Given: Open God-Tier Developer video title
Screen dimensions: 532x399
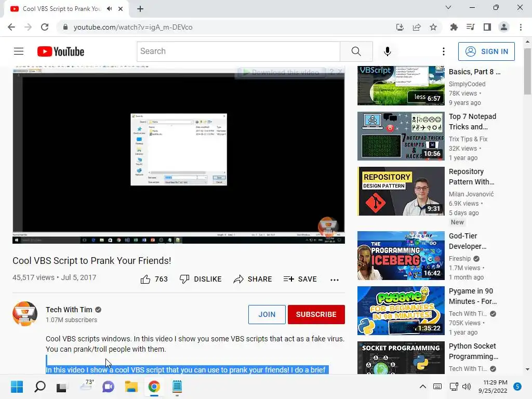Looking at the screenshot, I should click(468, 241).
